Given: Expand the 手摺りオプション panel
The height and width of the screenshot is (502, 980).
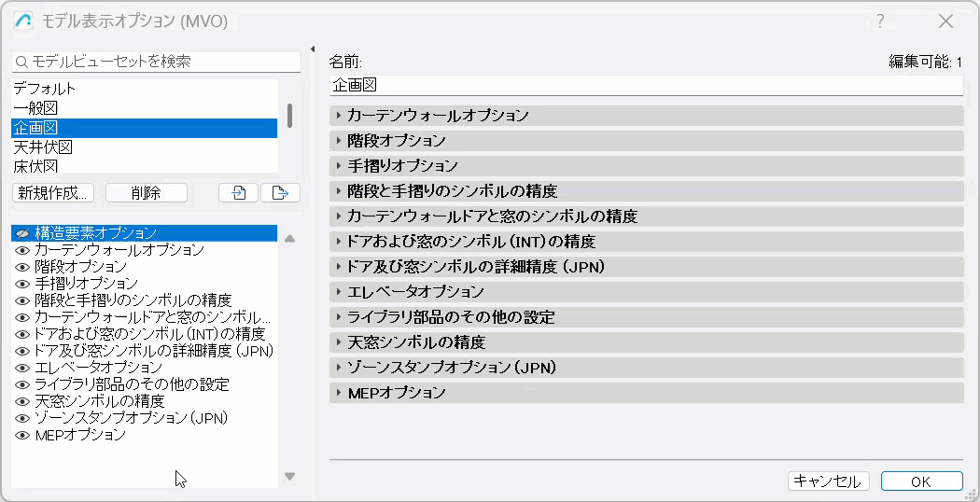Looking at the screenshot, I should click(646, 166).
